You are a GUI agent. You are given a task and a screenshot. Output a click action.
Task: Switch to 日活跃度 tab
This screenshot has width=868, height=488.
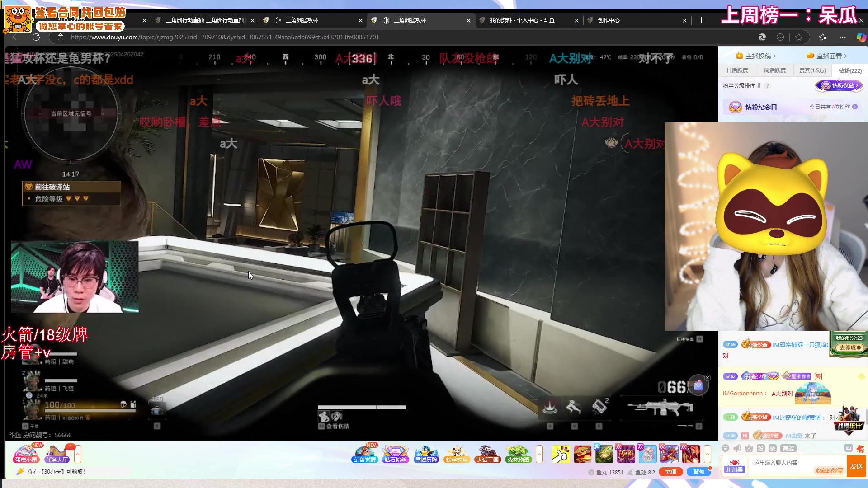tap(737, 70)
